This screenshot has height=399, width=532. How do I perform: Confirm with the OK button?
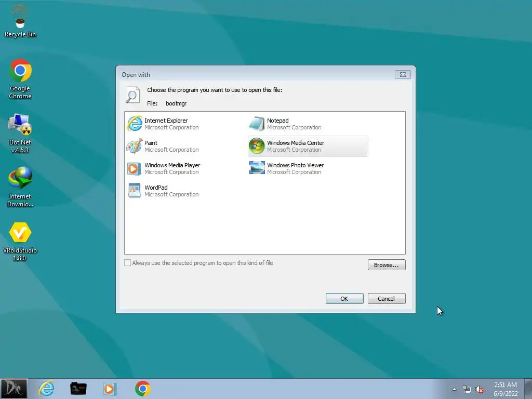pos(344,299)
